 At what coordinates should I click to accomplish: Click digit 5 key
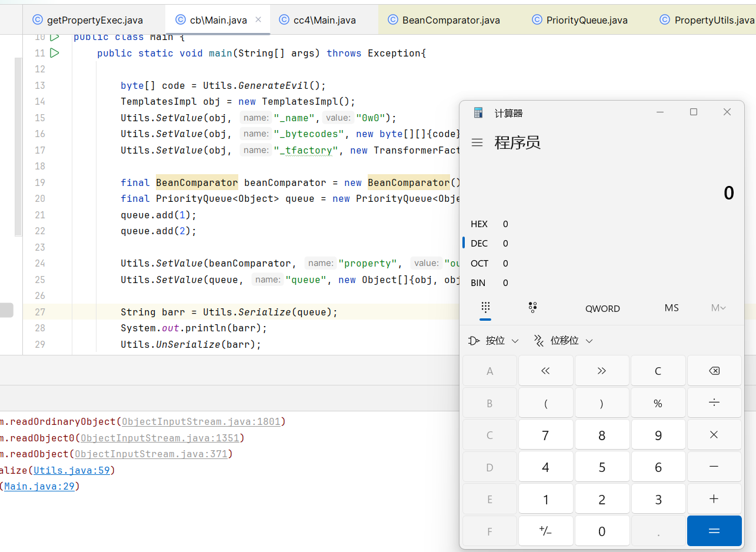point(601,467)
